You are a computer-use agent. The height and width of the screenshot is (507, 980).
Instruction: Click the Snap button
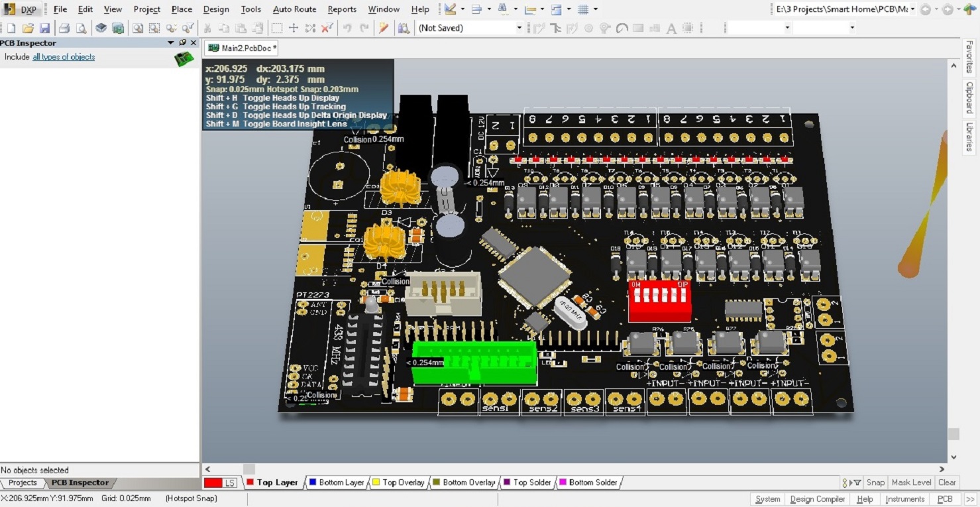(x=875, y=482)
